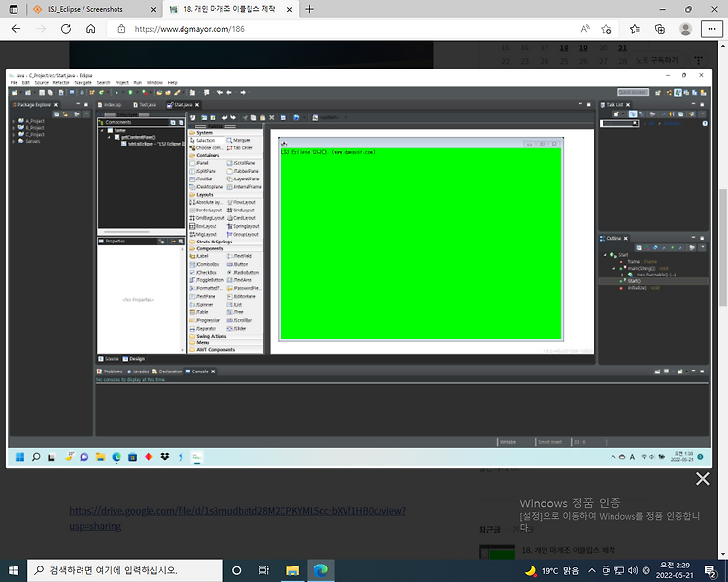Open the drive.google.com sharing link

(x=237, y=518)
